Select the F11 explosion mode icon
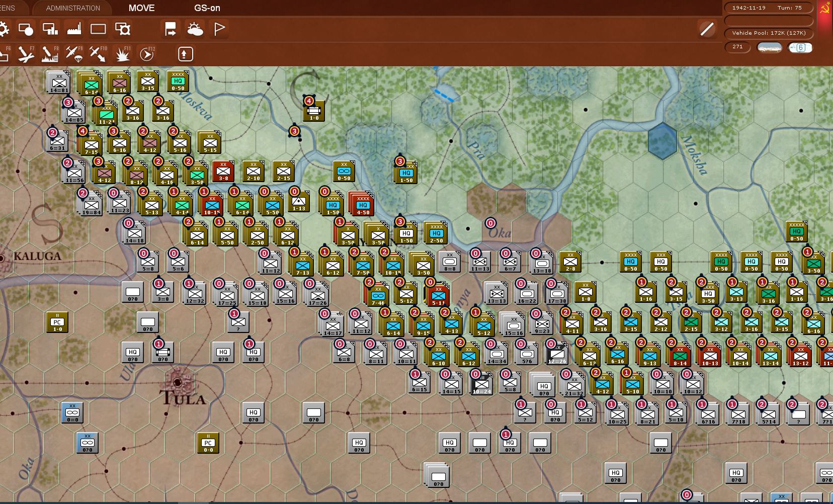833x504 pixels. point(122,54)
